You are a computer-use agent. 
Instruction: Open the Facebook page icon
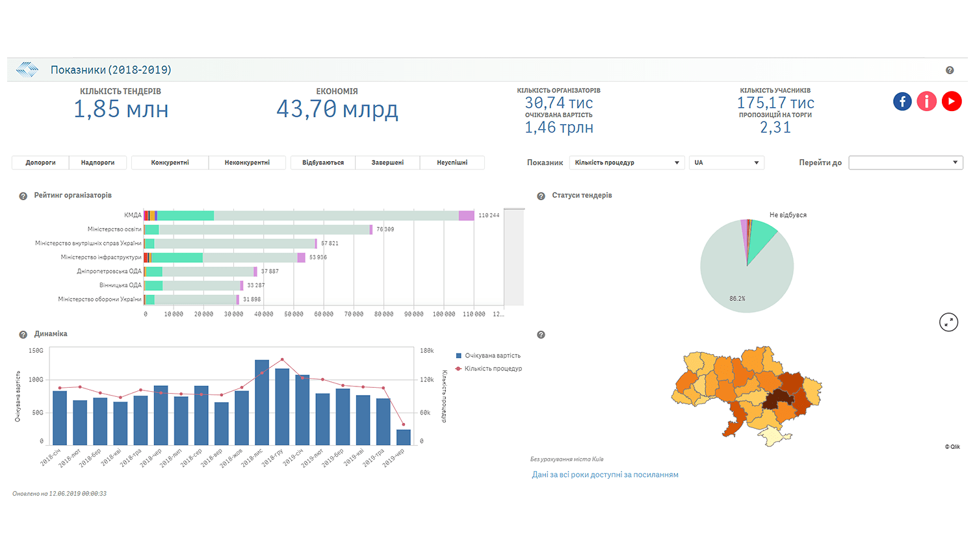click(x=902, y=101)
